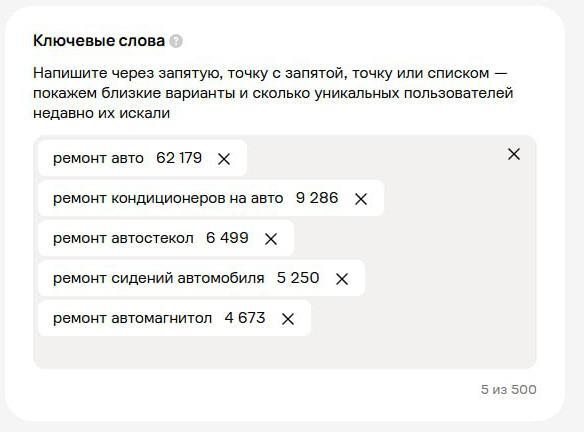Screen dimensions: 584x432
Task: Click the 6 499 search count
Action: click(x=227, y=238)
